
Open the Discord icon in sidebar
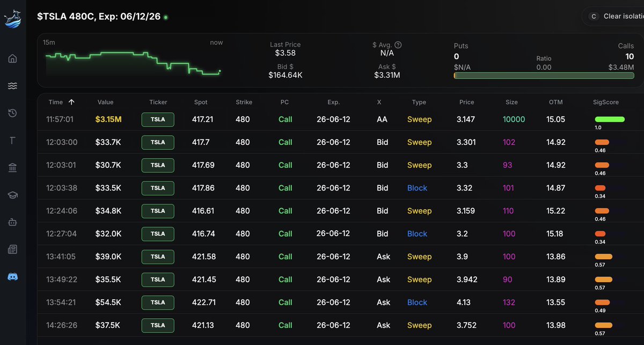[13, 277]
